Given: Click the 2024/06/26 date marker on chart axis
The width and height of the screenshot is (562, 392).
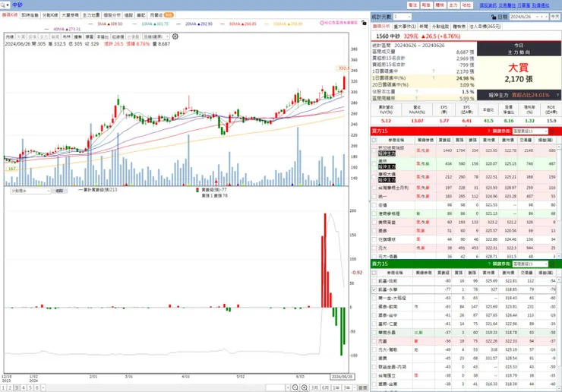Looking at the screenshot, I should pos(342,377).
